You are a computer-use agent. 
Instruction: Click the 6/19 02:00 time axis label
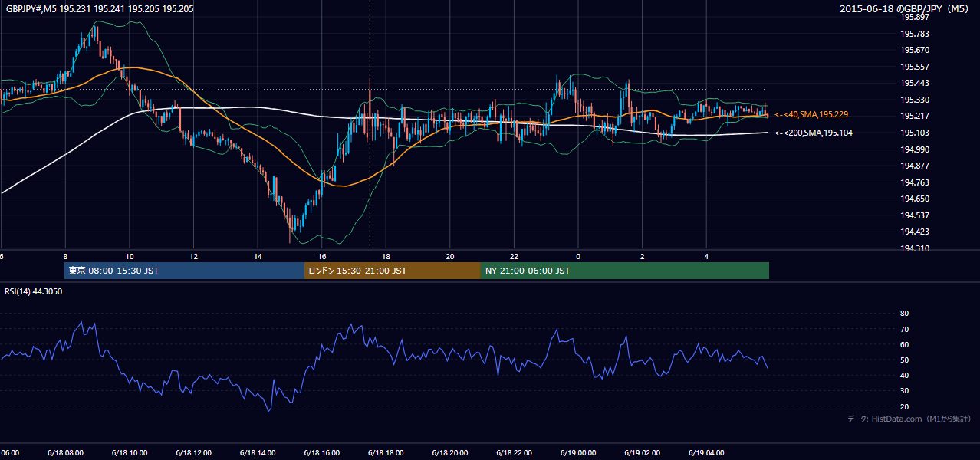642,452
